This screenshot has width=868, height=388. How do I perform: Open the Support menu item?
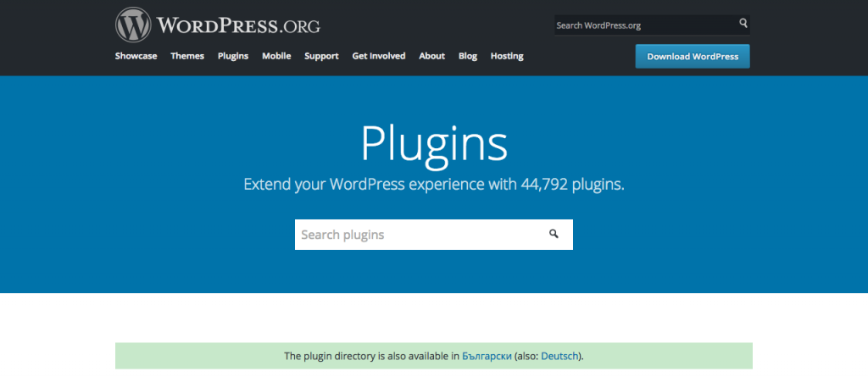pyautogui.click(x=321, y=56)
